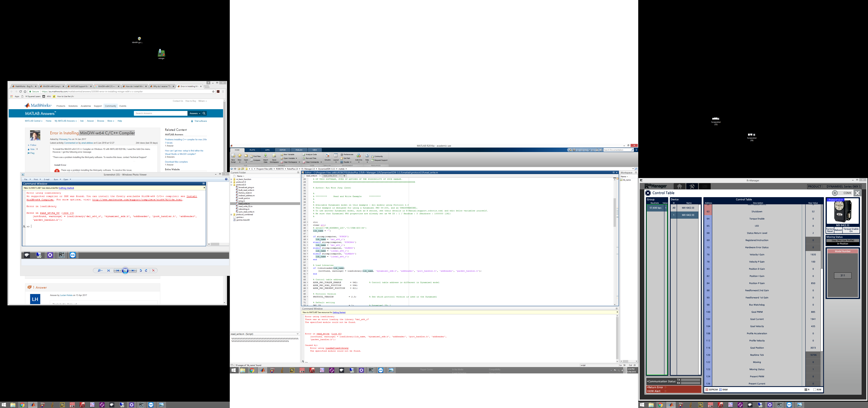This screenshot has width=868, height=408.
Task: Open MATLAB Preferences from the Environment section
Action: pos(342,155)
